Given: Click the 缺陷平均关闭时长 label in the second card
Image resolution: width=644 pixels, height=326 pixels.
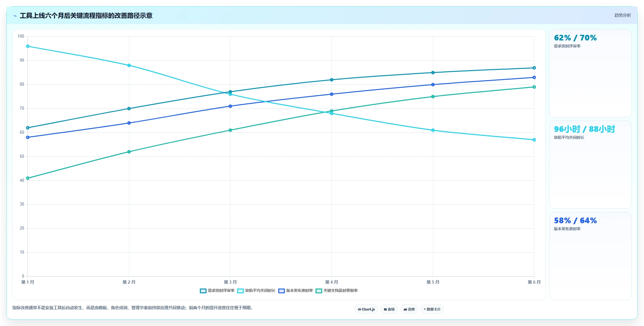Looking at the screenshot, I should point(569,138).
